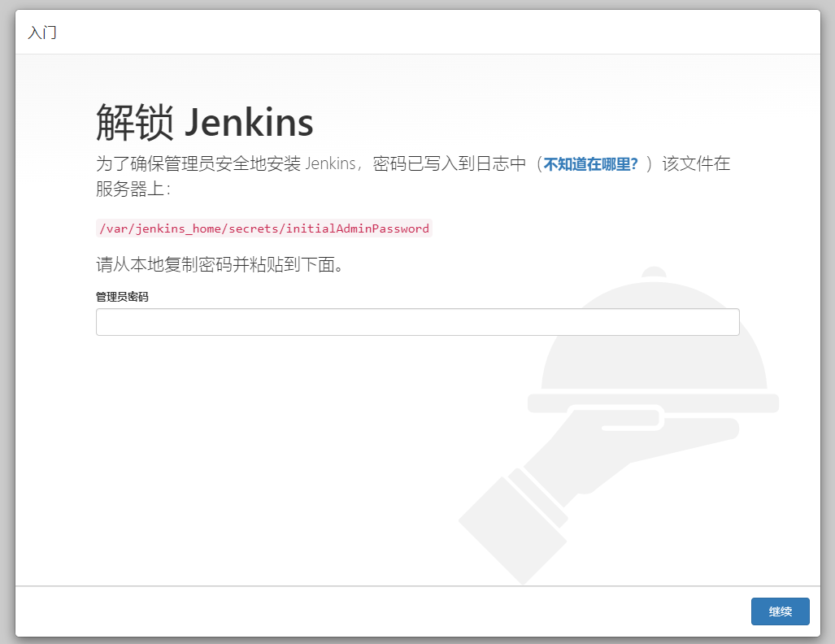The height and width of the screenshot is (644, 835).
Task: Click the 密码已写入到日志中 phrase in the description
Action: click(x=450, y=163)
